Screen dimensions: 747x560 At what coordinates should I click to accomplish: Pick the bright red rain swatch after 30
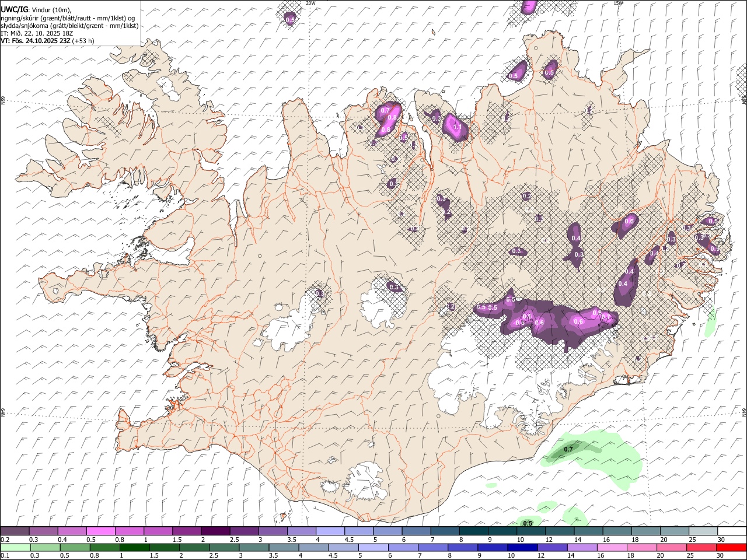[x=731, y=547]
